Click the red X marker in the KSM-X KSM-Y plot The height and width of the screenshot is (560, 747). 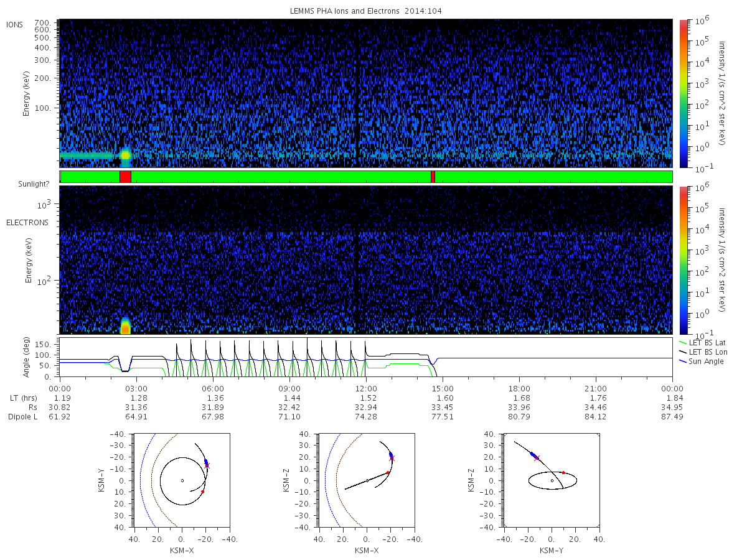(207, 465)
